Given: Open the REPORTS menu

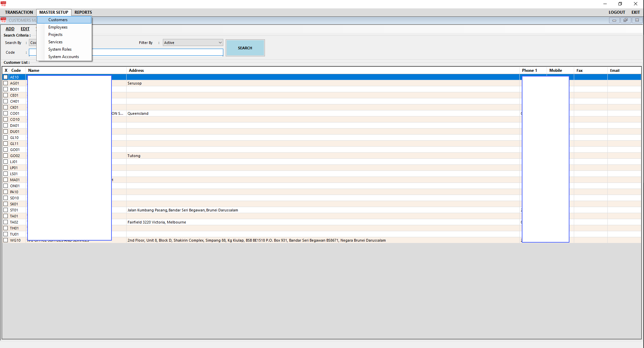Looking at the screenshot, I should coord(83,12).
